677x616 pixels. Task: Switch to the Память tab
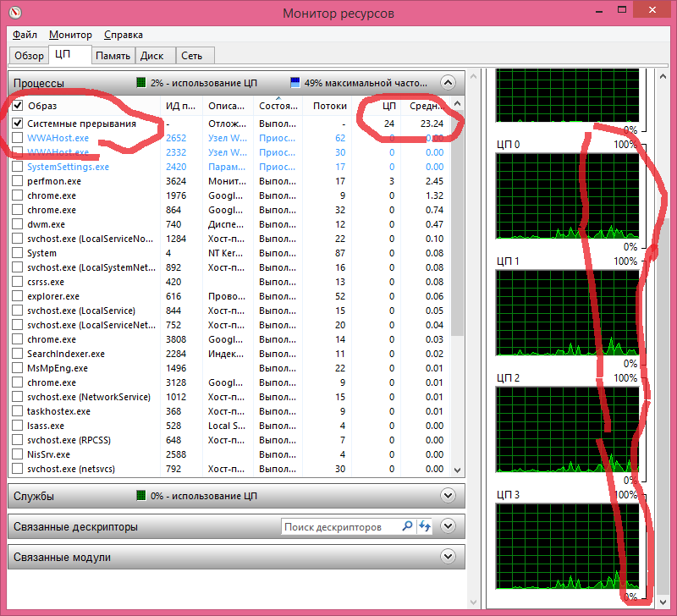coord(113,56)
